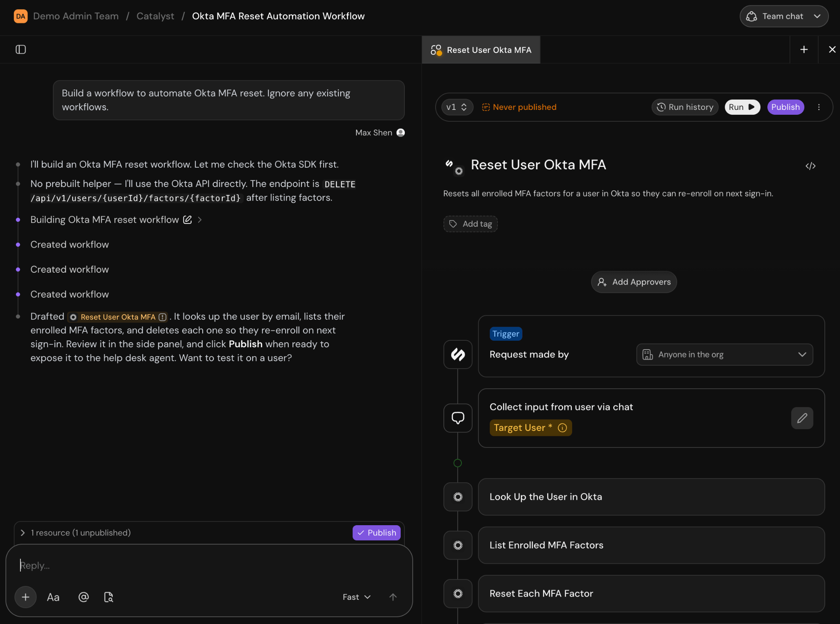The width and height of the screenshot is (840, 624).
Task: Expand the 1 resource unpublished list
Action: (23, 533)
